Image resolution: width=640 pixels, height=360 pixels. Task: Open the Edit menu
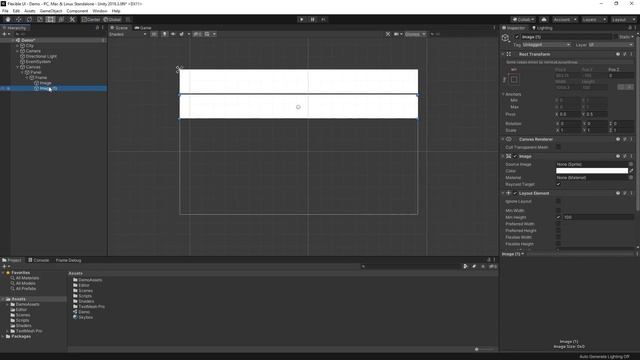[16, 11]
